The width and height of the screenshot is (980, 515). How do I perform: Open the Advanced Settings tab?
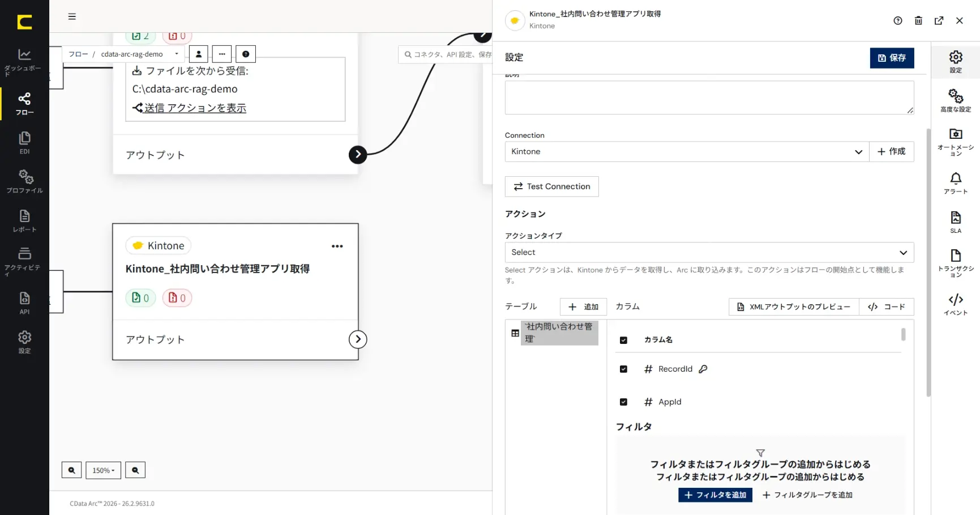pos(956,100)
